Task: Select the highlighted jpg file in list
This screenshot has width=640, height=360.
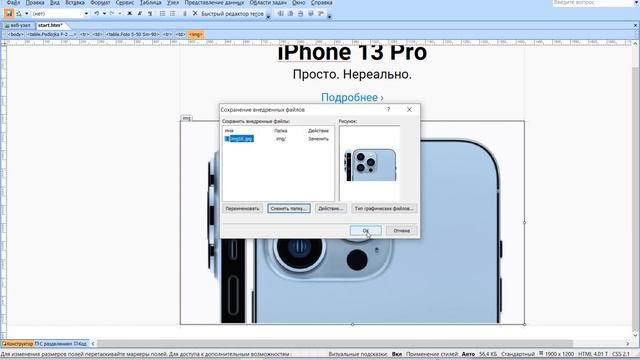Action: 239,139
